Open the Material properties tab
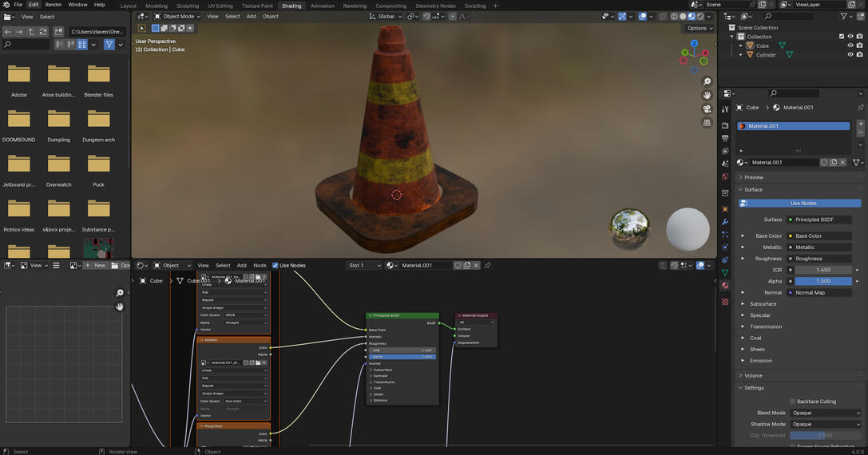Viewport: 868px width, 455px height. [725, 286]
